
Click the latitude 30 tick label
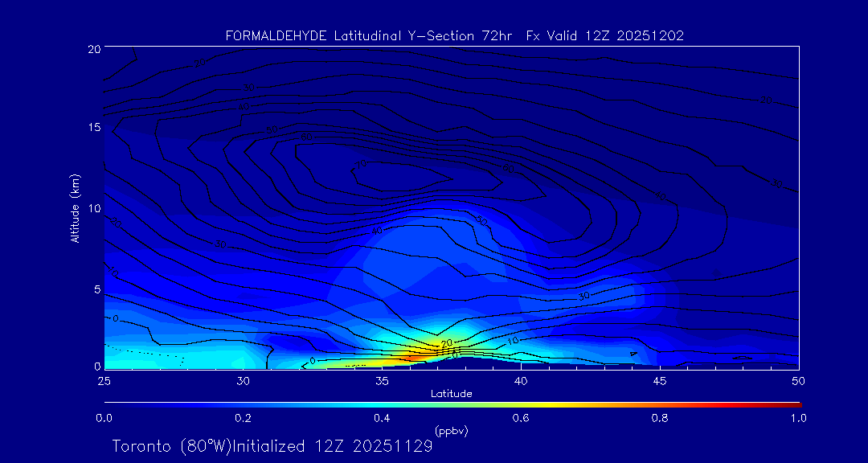tap(243, 380)
